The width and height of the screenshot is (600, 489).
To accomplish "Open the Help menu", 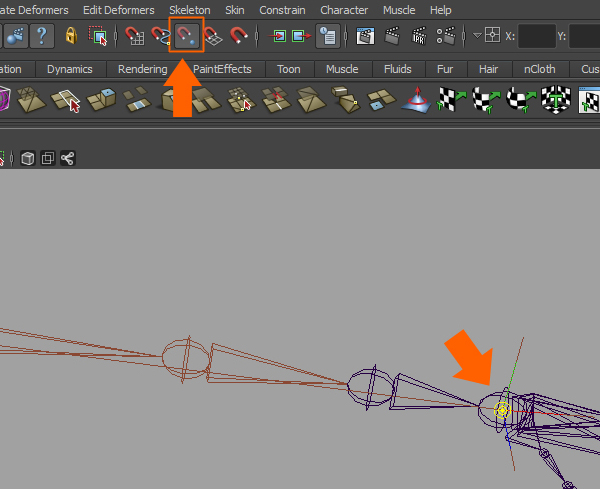I will click(x=440, y=10).
